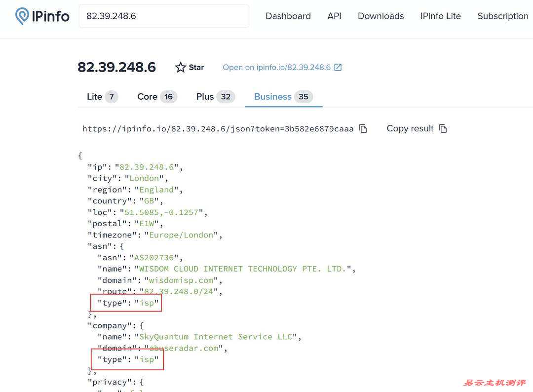Click the Copy result button text
The image size is (533, 392).
click(410, 129)
